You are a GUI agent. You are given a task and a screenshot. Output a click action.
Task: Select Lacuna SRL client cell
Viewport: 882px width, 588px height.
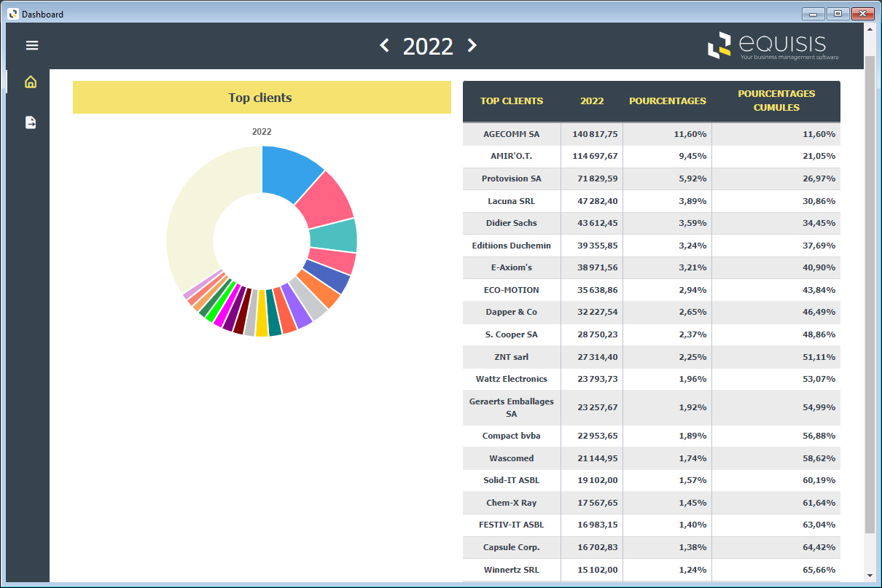512,201
